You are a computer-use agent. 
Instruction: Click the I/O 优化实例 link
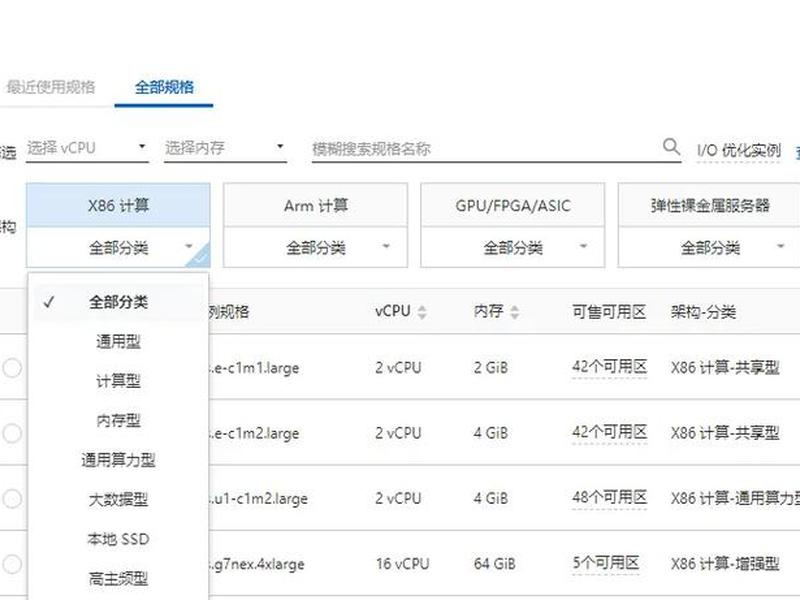pyautogui.click(x=739, y=151)
